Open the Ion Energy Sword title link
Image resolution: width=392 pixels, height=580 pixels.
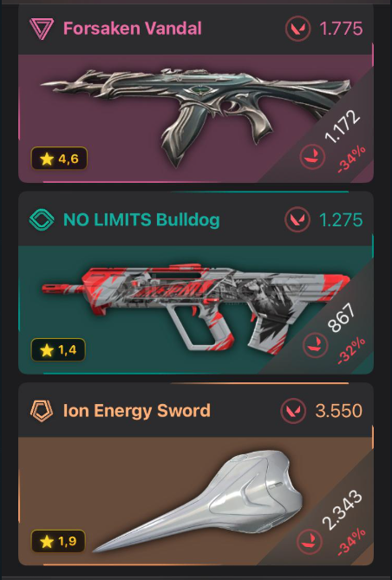point(137,411)
